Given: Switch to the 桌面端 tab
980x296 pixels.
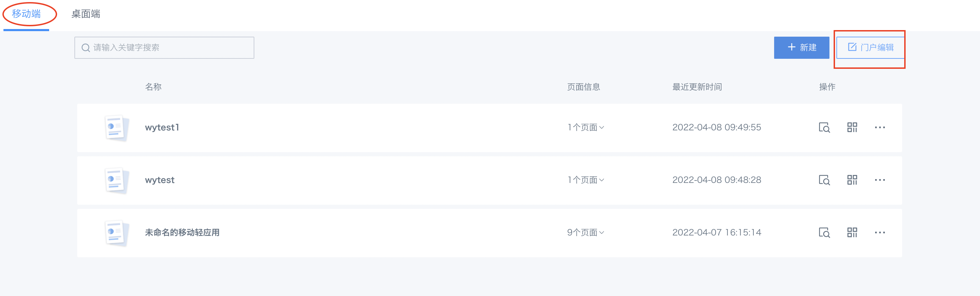Looking at the screenshot, I should click(x=85, y=14).
